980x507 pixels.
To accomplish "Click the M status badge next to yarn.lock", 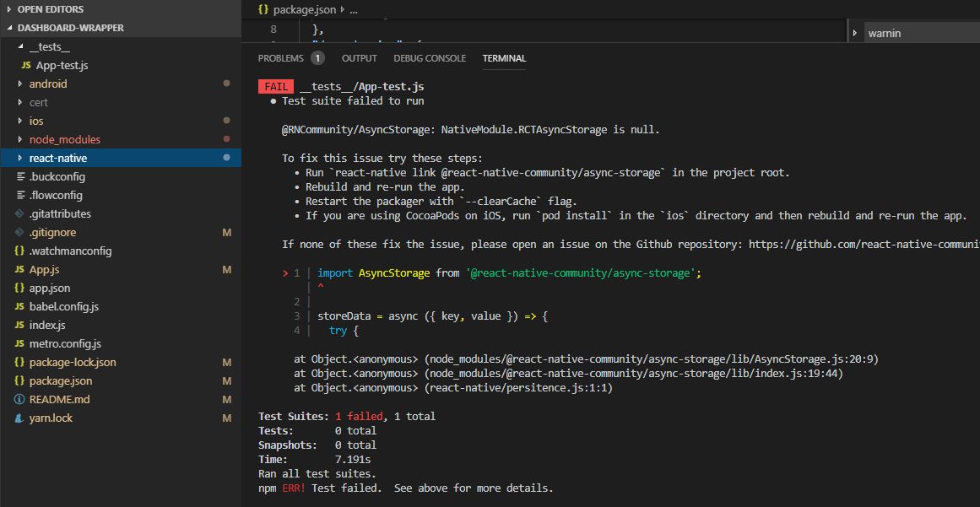I will (227, 418).
